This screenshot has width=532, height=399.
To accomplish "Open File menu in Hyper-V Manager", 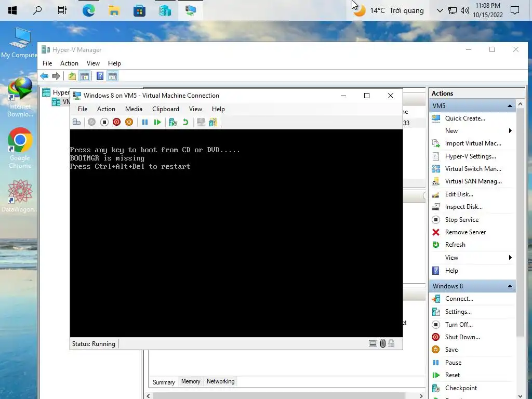I will (47, 63).
